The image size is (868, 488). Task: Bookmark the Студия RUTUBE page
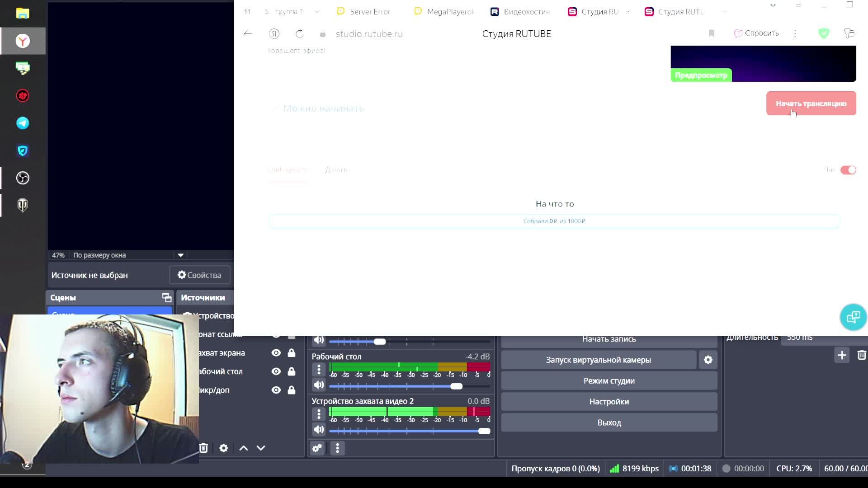pos(711,33)
